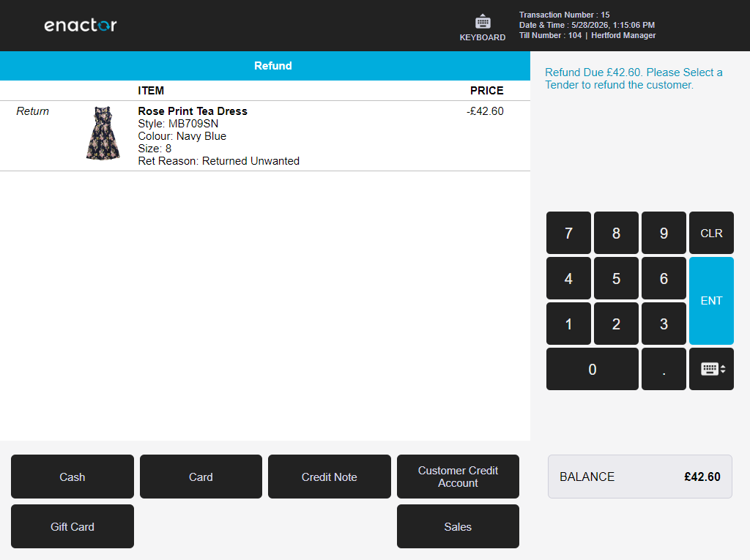Choose Card as refund tender
The image size is (750, 560).
tap(201, 477)
